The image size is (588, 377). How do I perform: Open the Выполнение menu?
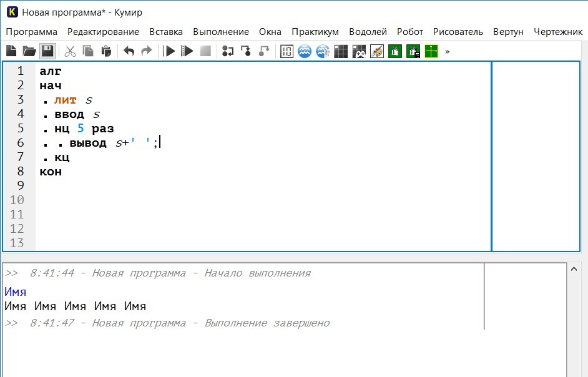(x=221, y=32)
